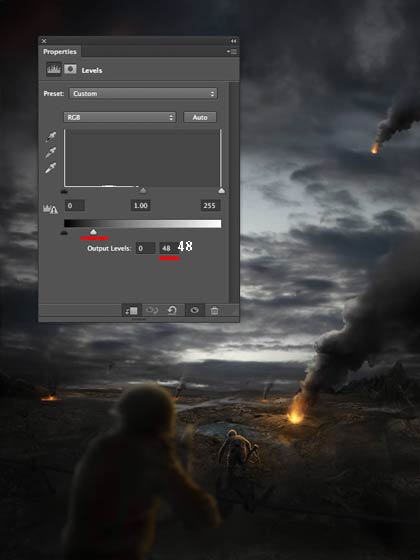
Task: Click the output black slider handle
Action: (x=64, y=233)
